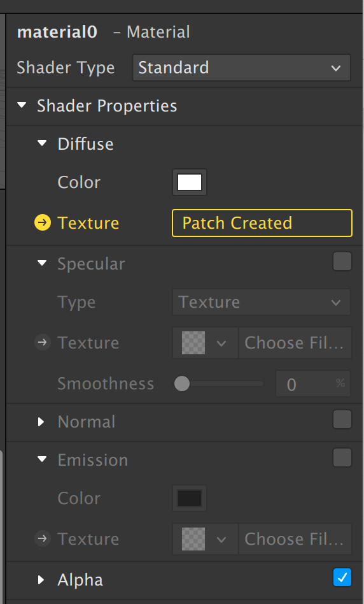The height and width of the screenshot is (604, 364).
Task: Open Specular texture thumbnail dropdown
Action: [x=206, y=343]
